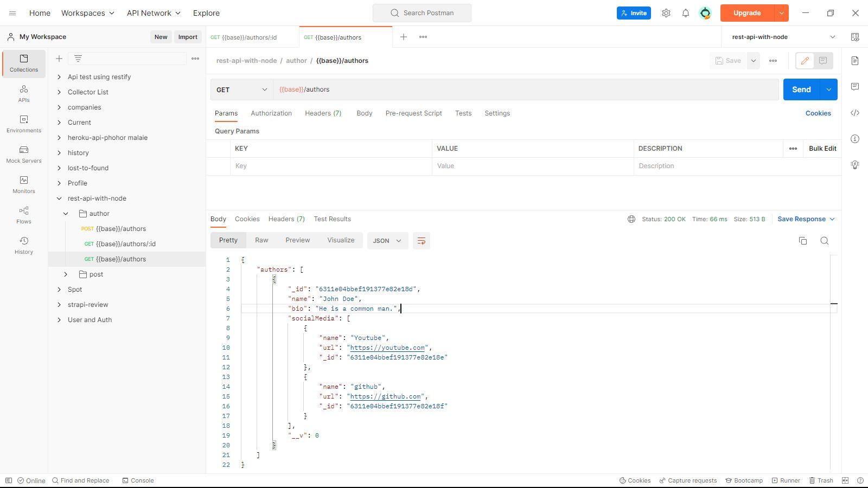Image resolution: width=868 pixels, height=488 pixels.
Task: Open the notifications bell
Action: click(x=686, y=13)
